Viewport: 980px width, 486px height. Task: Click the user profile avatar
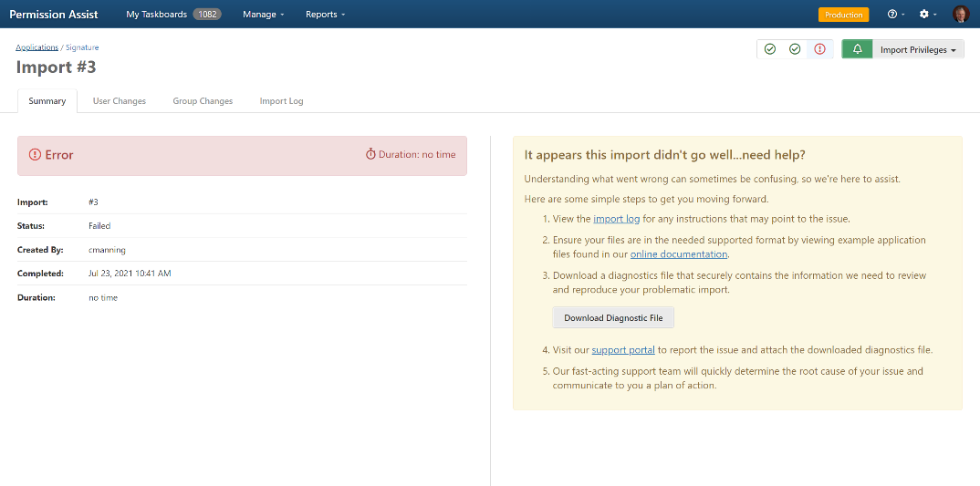pos(960,15)
